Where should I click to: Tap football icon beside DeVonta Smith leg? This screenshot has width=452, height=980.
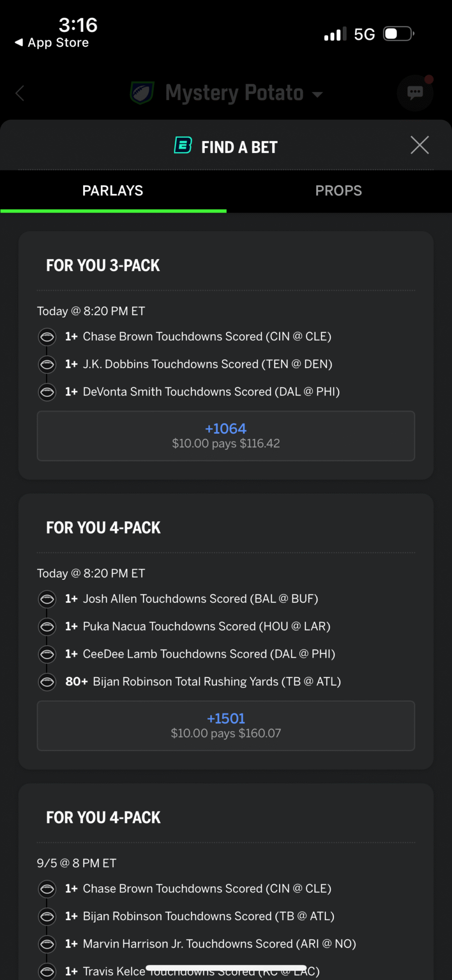pyautogui.click(x=47, y=392)
